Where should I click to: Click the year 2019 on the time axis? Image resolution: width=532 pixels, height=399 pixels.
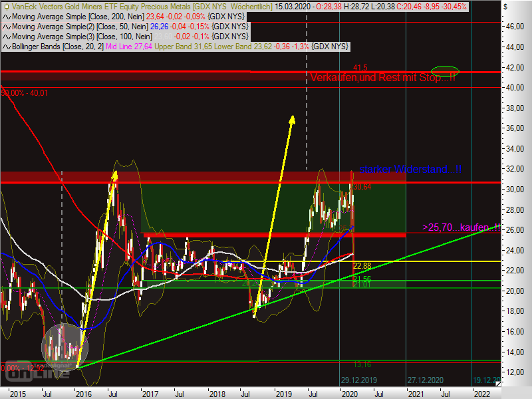pos(284,394)
